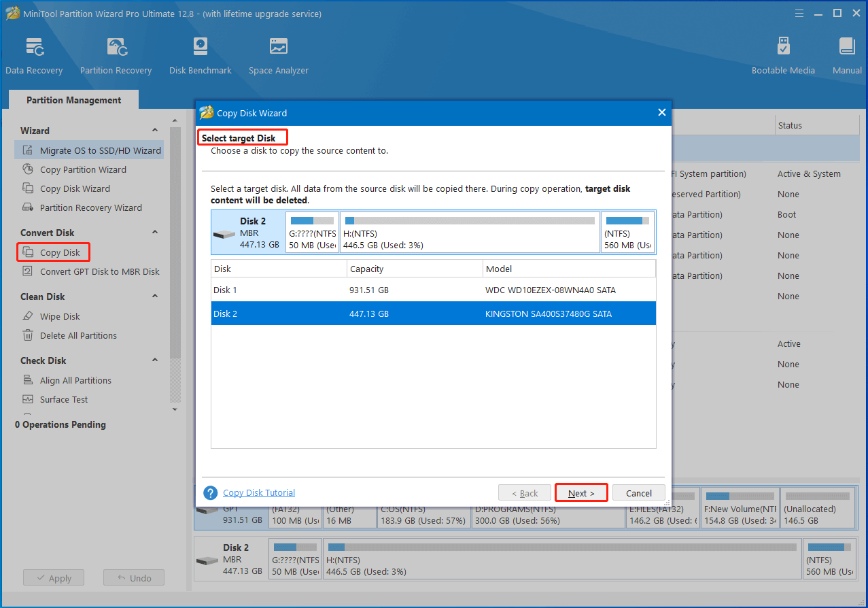Click the Undo button

coord(134,578)
